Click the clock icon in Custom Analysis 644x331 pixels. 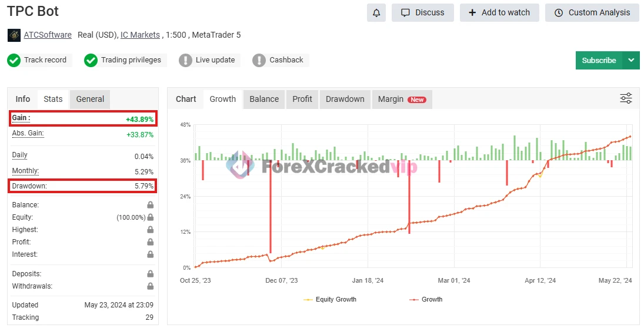[x=559, y=13]
